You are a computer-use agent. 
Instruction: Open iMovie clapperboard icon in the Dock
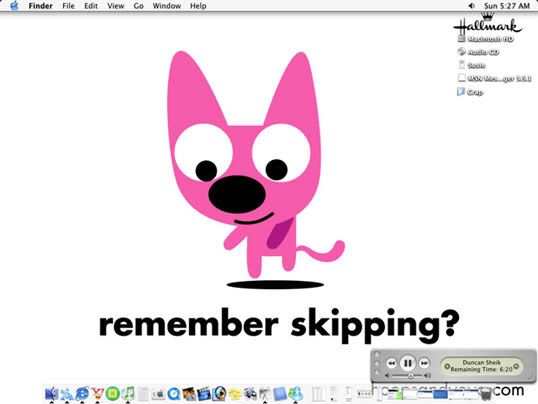[x=204, y=394]
